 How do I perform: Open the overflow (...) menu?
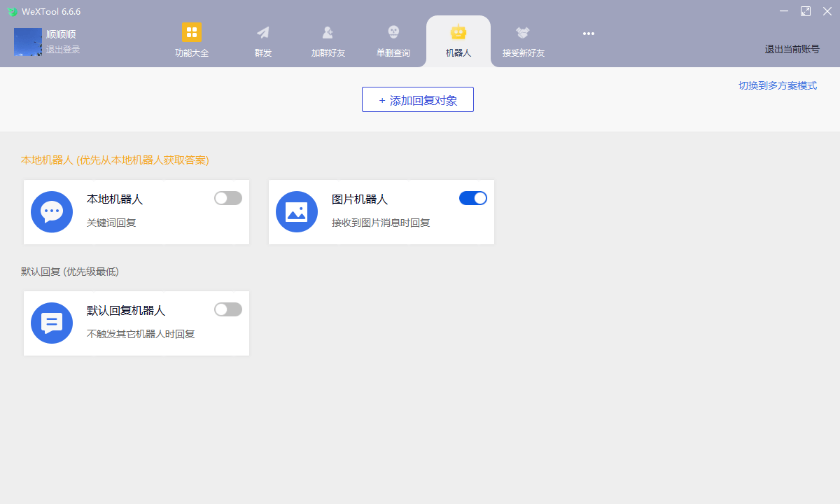tap(588, 34)
